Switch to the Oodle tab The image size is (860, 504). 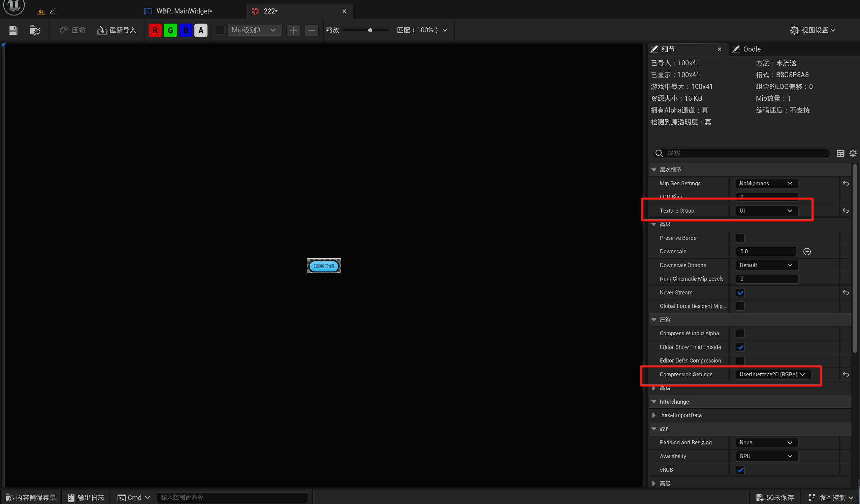coord(751,49)
